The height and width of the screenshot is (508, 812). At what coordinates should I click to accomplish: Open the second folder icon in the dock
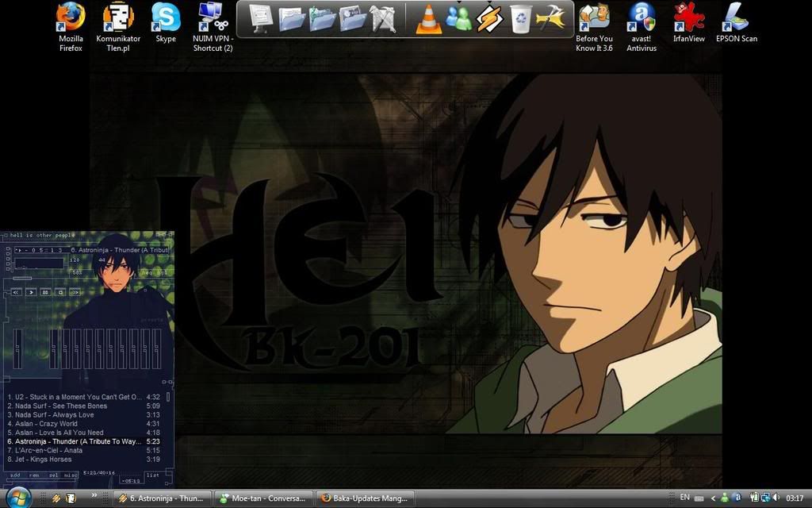point(322,19)
